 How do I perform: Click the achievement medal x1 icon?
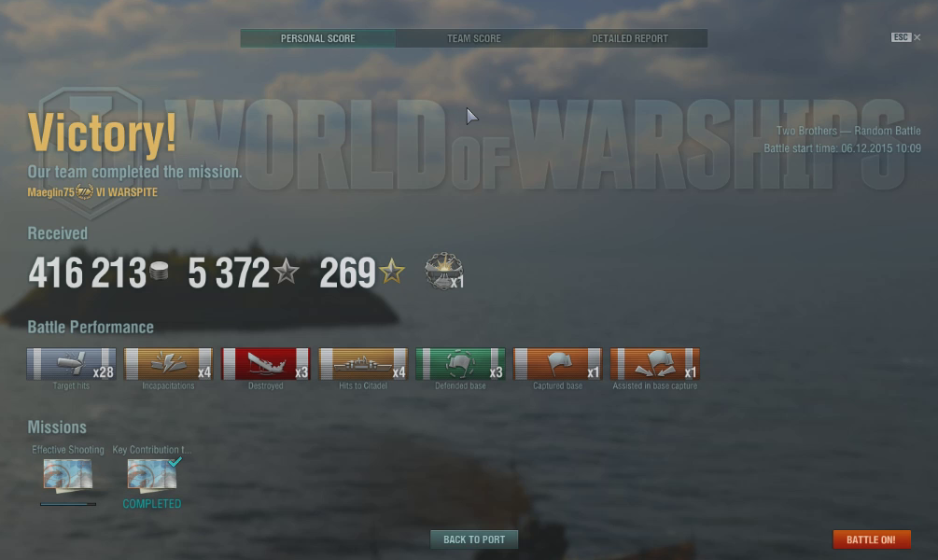pyautogui.click(x=444, y=271)
